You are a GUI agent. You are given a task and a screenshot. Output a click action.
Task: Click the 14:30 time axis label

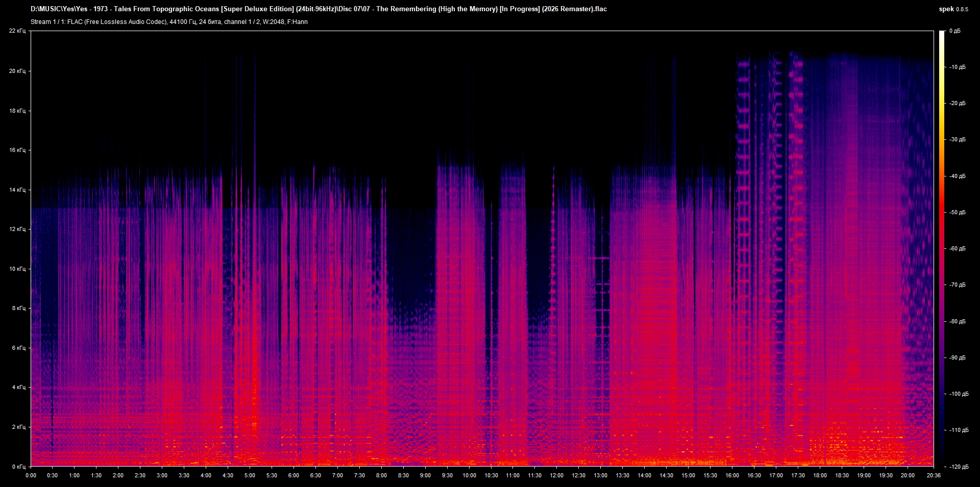(666, 475)
